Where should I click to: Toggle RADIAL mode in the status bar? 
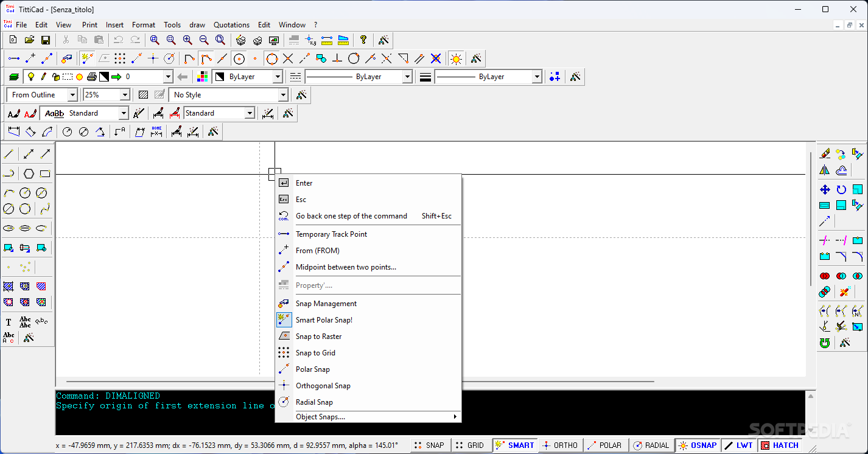click(x=651, y=445)
